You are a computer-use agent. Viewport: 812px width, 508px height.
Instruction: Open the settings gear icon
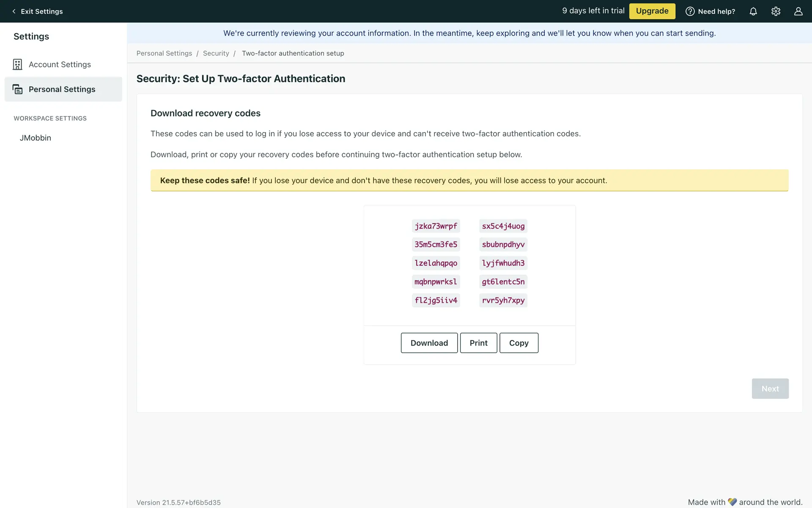pyautogui.click(x=776, y=11)
